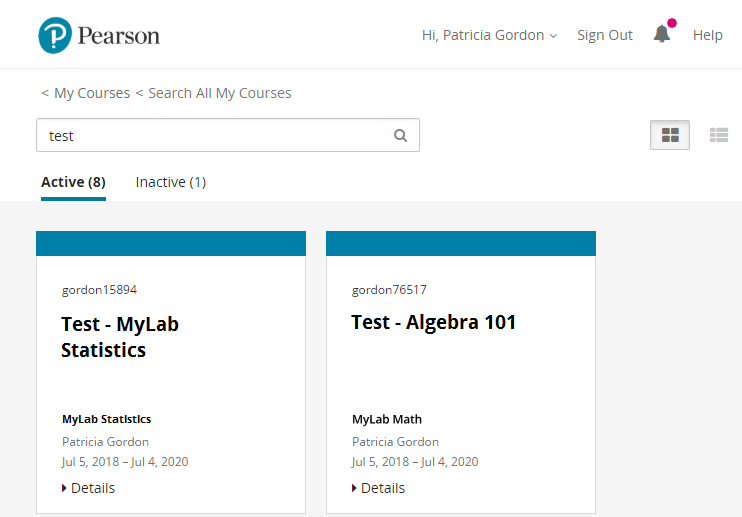742x517 pixels.
Task: Select the Active (8) tab
Action: 73,182
